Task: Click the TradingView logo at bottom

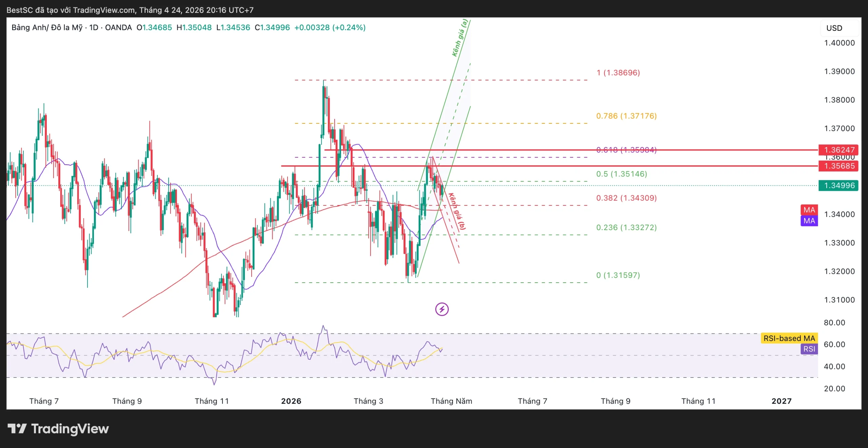Action: (58, 429)
